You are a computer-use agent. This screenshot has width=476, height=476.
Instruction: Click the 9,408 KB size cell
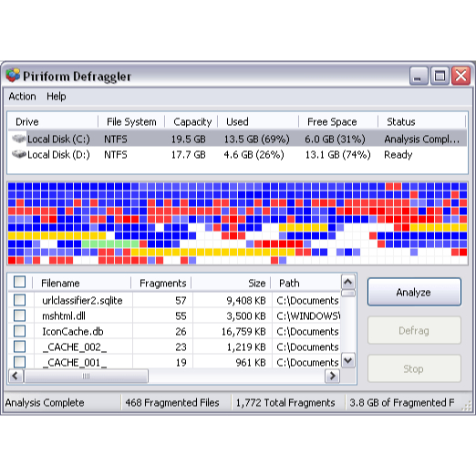coord(246,300)
